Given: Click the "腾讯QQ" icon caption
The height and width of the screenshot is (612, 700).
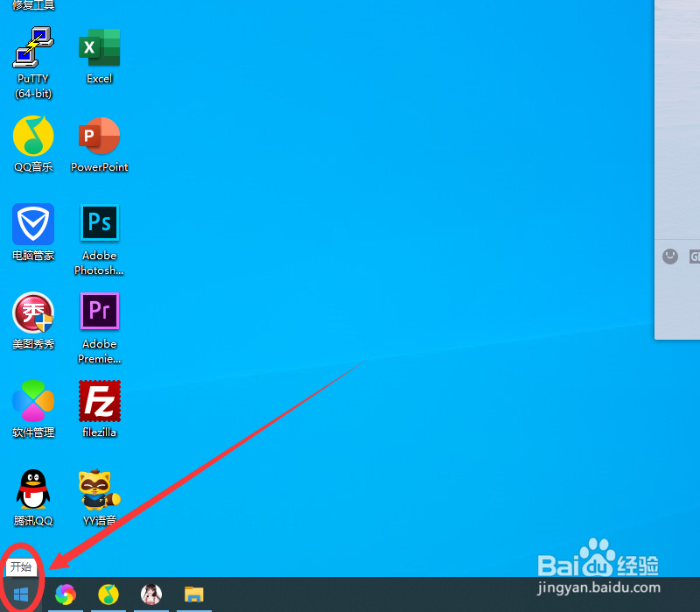Looking at the screenshot, I should coord(33,520).
